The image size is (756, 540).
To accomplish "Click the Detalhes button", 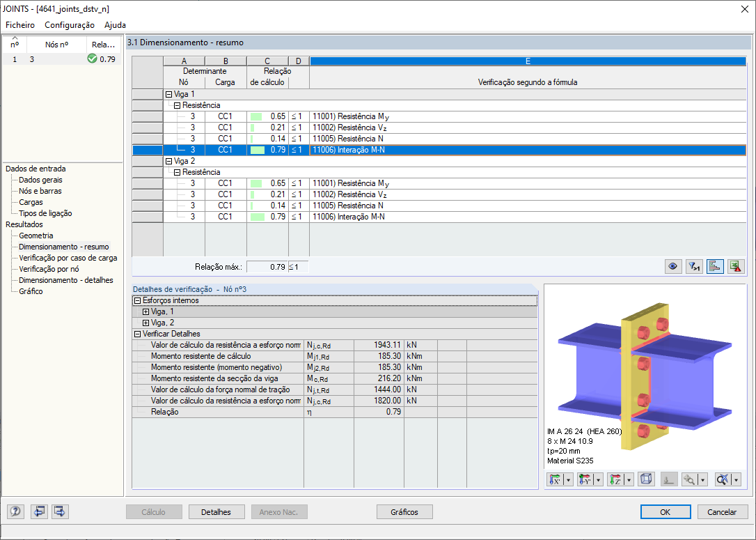I will tap(216, 512).
